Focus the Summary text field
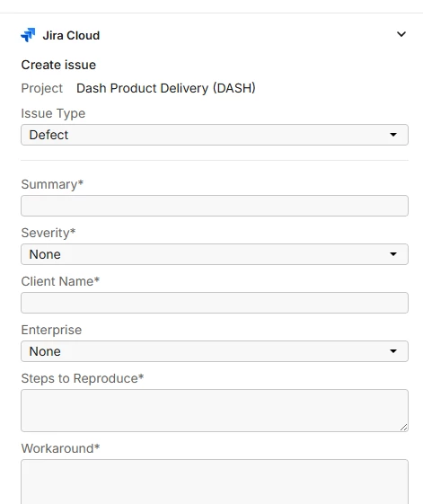Screen dimensions: 423x504 (x=215, y=206)
